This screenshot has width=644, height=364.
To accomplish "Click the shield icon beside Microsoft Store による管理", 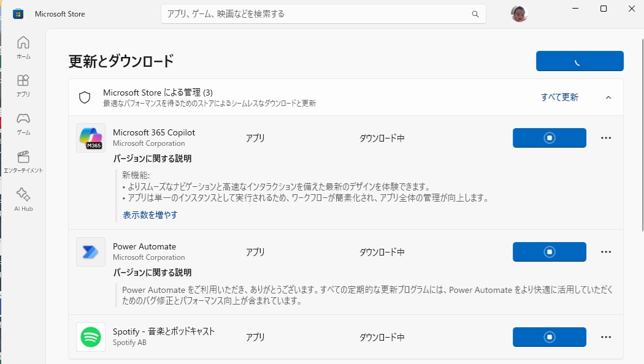I will (x=85, y=97).
